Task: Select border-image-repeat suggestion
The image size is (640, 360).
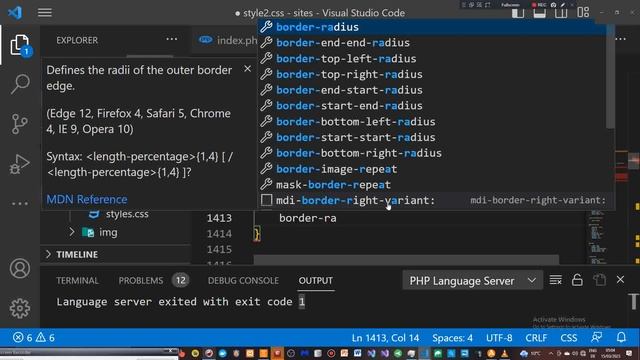Action: [432, 169]
